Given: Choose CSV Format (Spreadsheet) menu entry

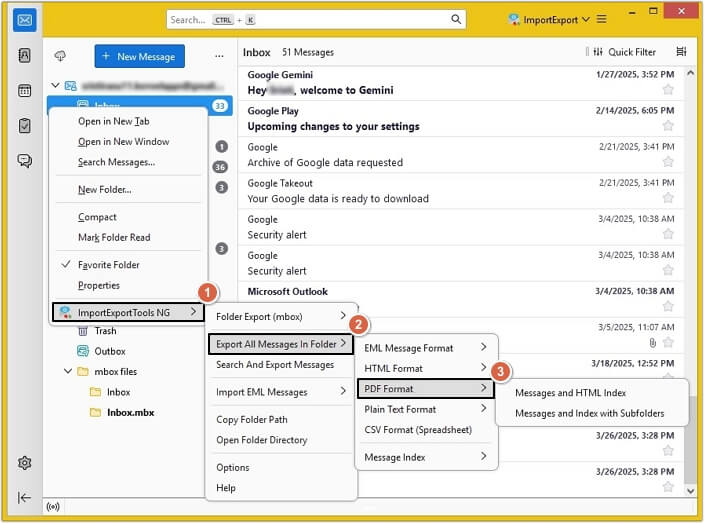Looking at the screenshot, I should pos(418,429).
